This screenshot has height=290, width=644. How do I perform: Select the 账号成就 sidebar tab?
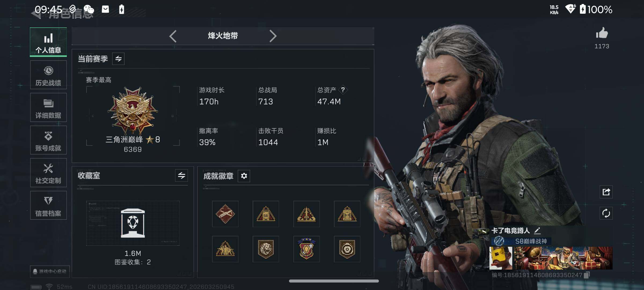coord(48,140)
